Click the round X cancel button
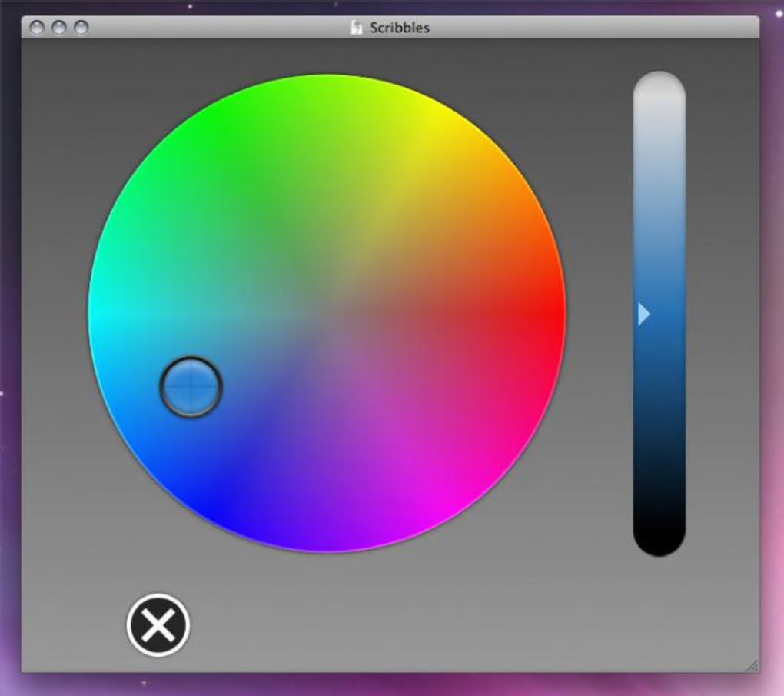 [158, 625]
